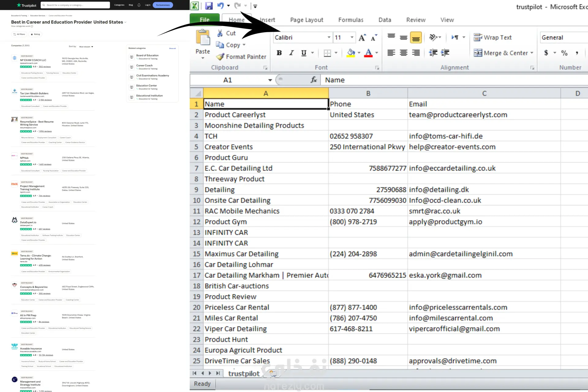Screen dimensions: 588x392
Task: Decrease the cell indent
Action: point(433,53)
